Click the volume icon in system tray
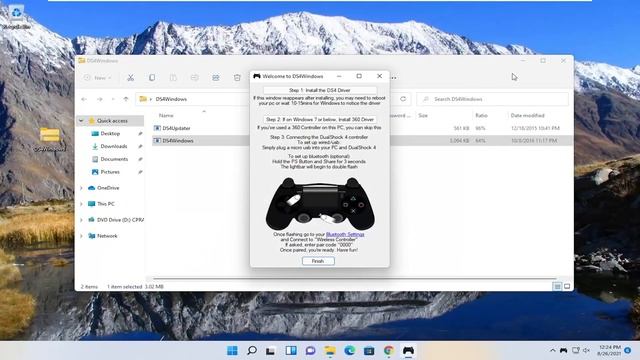Viewport: 640px width, 360px height. pos(587,351)
